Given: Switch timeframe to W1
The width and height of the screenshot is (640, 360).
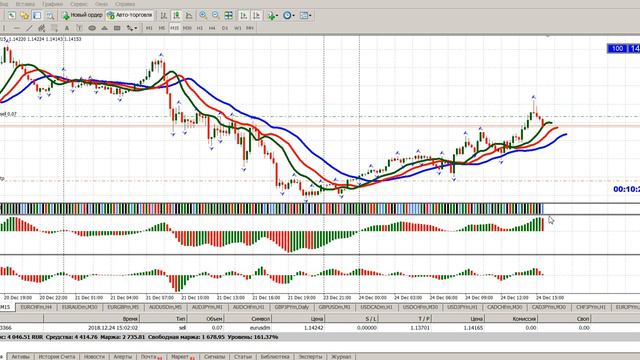Looking at the screenshot, I should (x=238, y=28).
